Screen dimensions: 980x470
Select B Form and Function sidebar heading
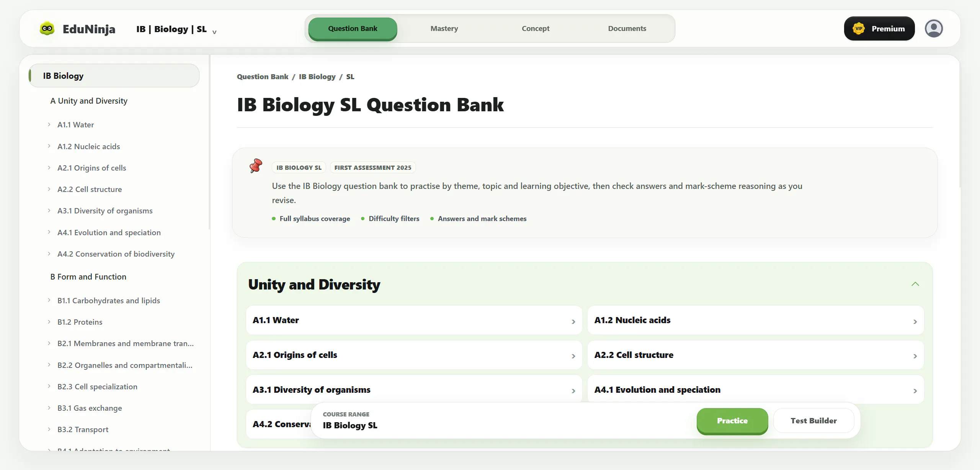click(88, 277)
